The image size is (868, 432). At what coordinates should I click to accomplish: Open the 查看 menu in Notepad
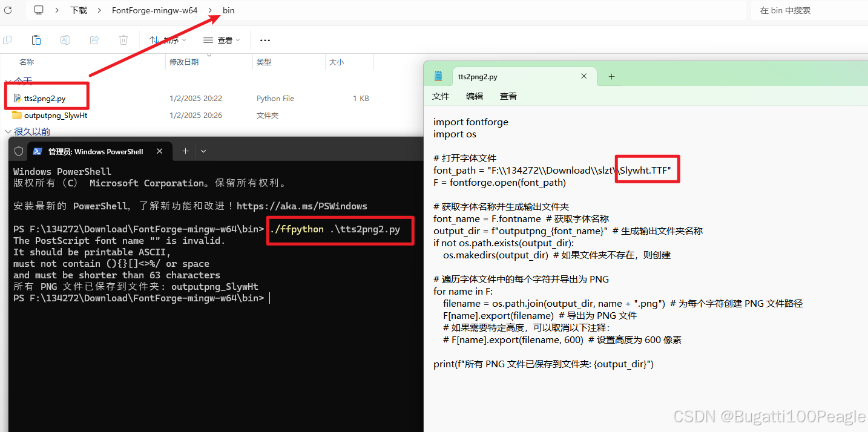(508, 96)
